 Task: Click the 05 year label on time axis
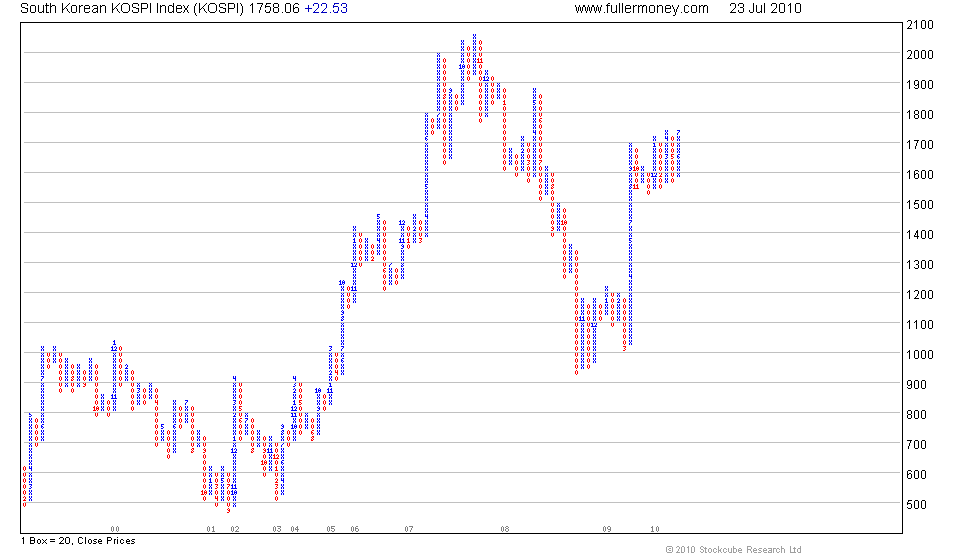coord(331,529)
